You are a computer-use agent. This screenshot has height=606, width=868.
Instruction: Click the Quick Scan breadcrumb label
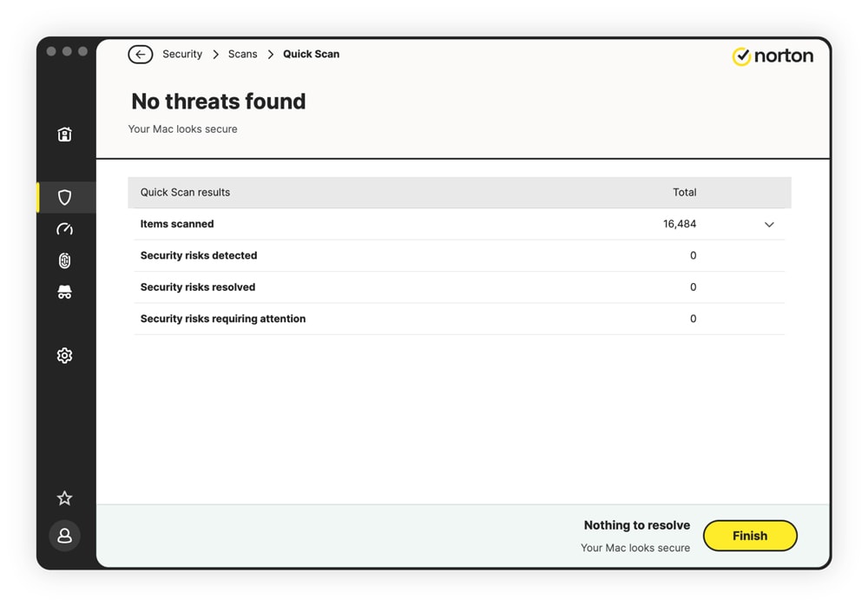pyautogui.click(x=311, y=54)
